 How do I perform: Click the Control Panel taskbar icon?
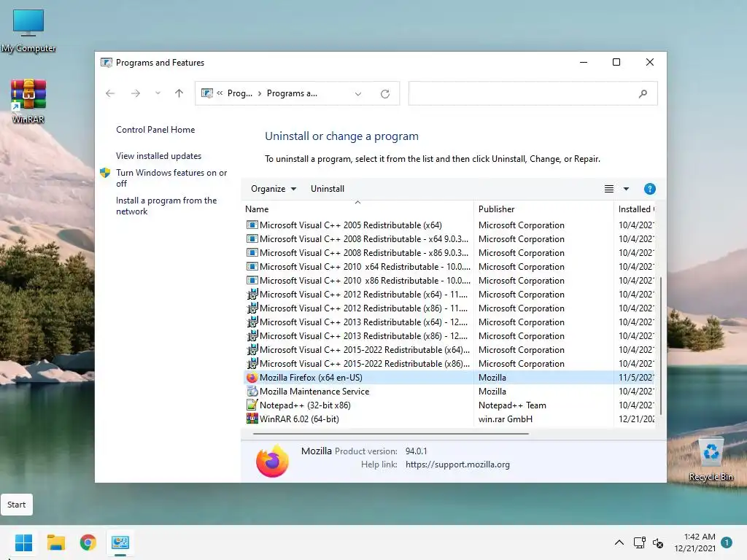coord(120,542)
